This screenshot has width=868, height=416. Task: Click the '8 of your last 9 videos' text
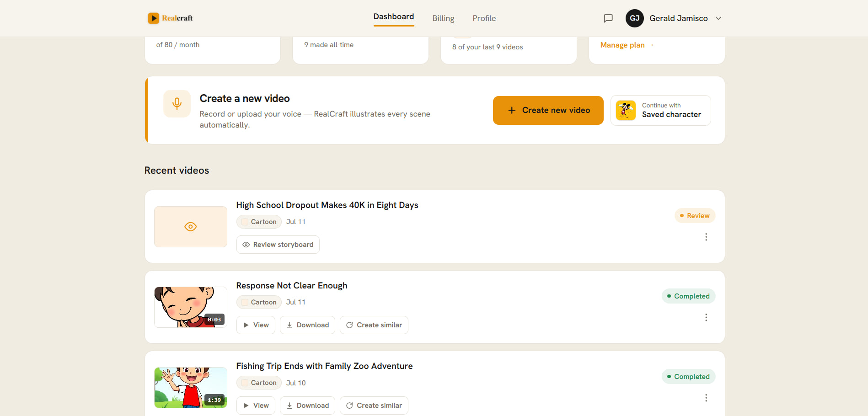[488, 47]
